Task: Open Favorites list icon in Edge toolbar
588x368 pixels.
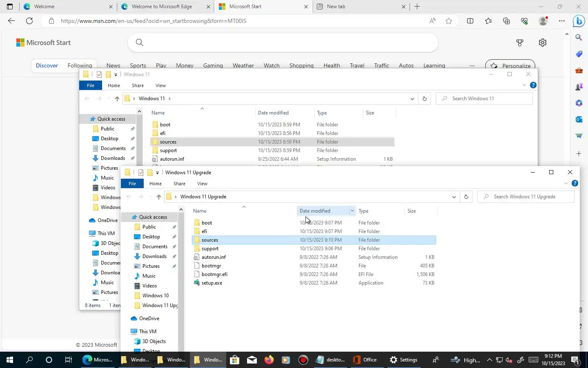Action: click(x=488, y=21)
